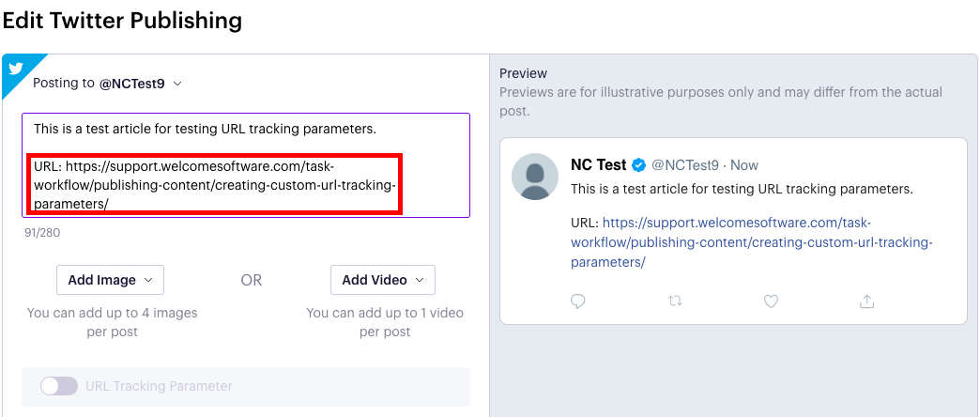This screenshot has height=417, width=980.
Task: Click the URL Tracking Parameter label text
Action: click(159, 386)
